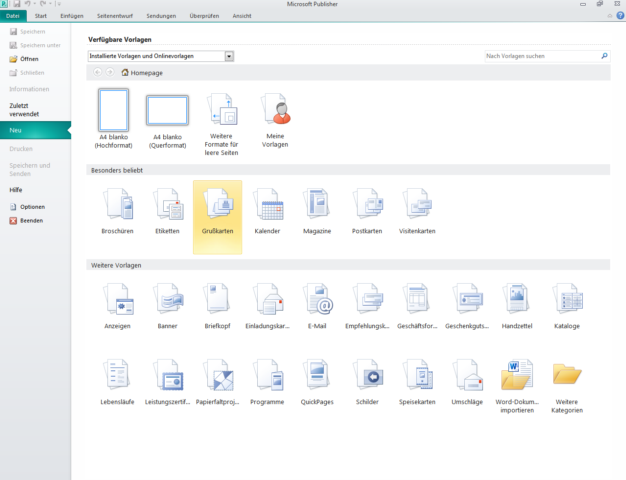
Task: Switch to the Seitenentwurf ribbon tab
Action: (x=115, y=16)
